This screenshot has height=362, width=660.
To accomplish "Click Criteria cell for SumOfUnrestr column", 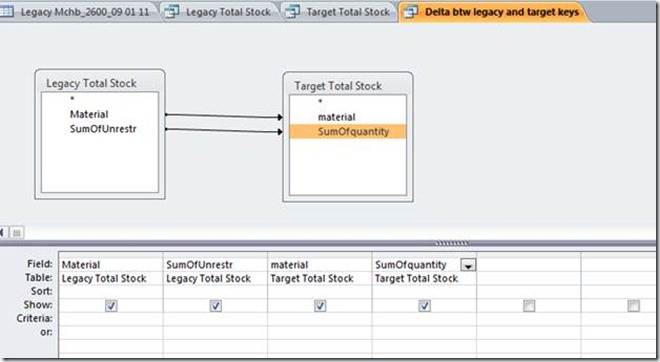I will (215, 319).
